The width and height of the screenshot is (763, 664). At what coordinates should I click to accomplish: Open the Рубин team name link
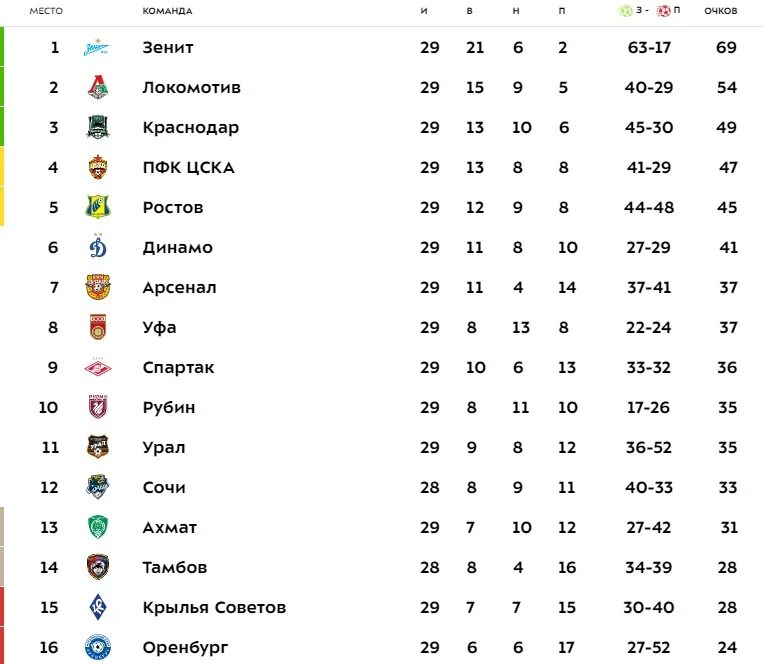click(169, 408)
